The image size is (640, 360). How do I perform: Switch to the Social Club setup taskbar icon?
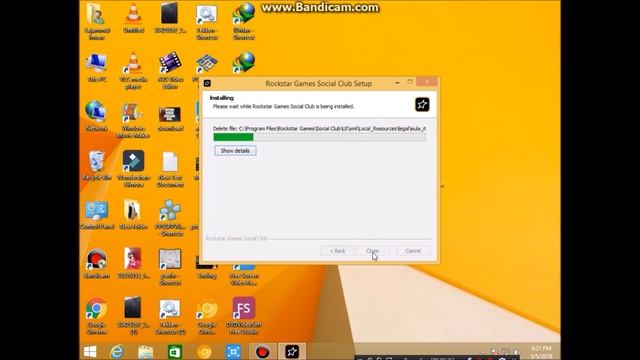(x=292, y=352)
